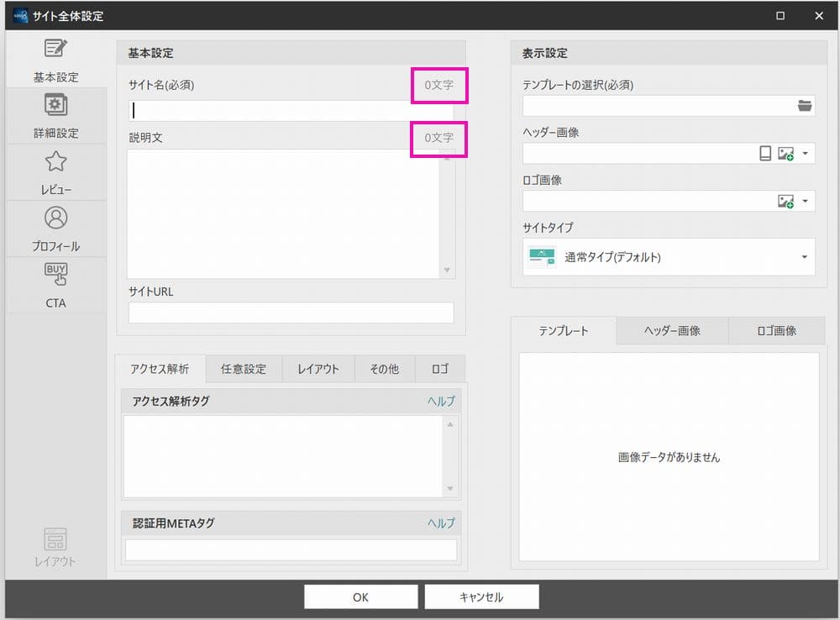The width and height of the screenshot is (840, 620).
Task: Switch to the レイアウト tab
Action: 318,369
